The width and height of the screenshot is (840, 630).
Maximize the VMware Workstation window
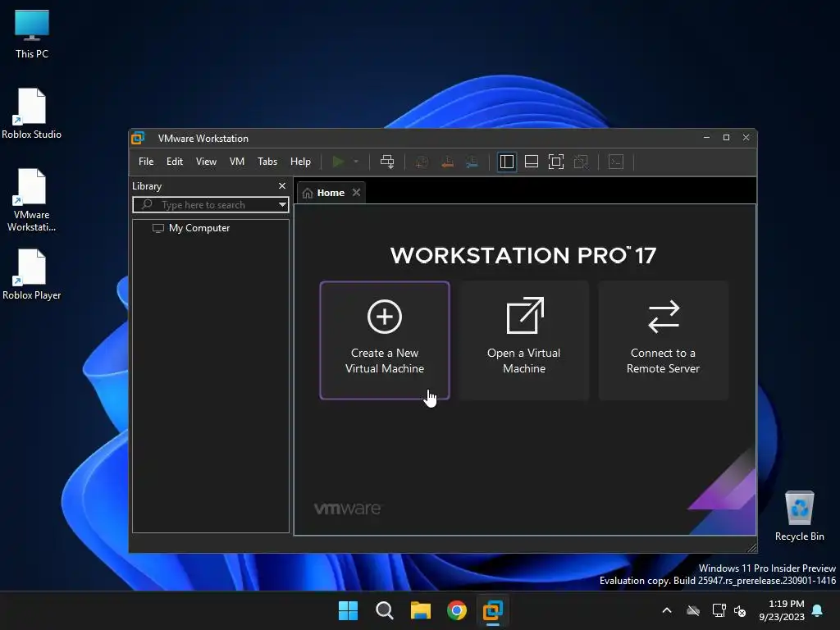pyautogui.click(x=727, y=138)
